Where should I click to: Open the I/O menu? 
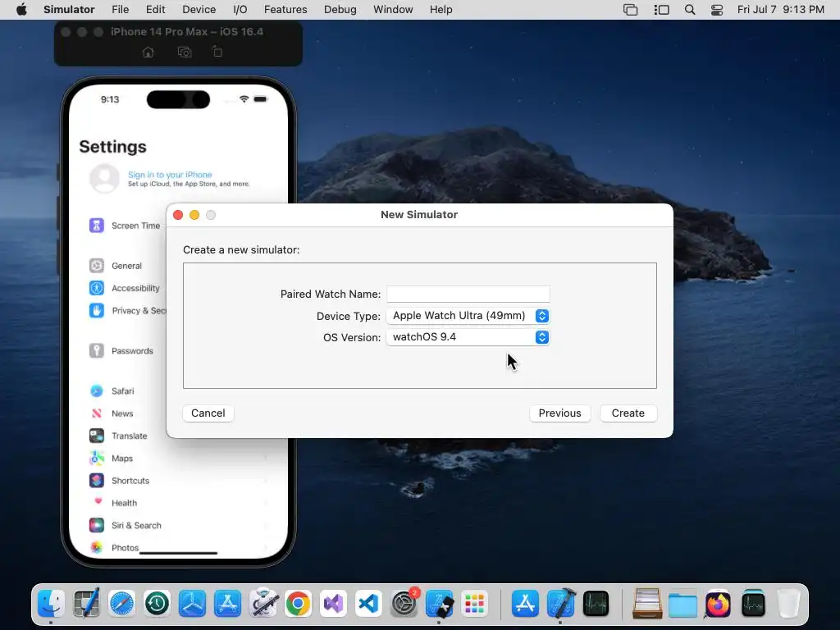(x=240, y=10)
